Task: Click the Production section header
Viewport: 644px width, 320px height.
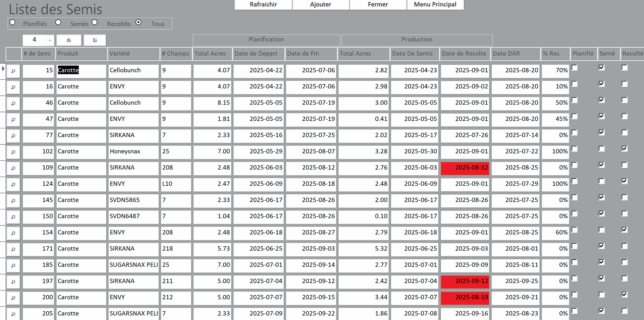Action: [x=417, y=40]
